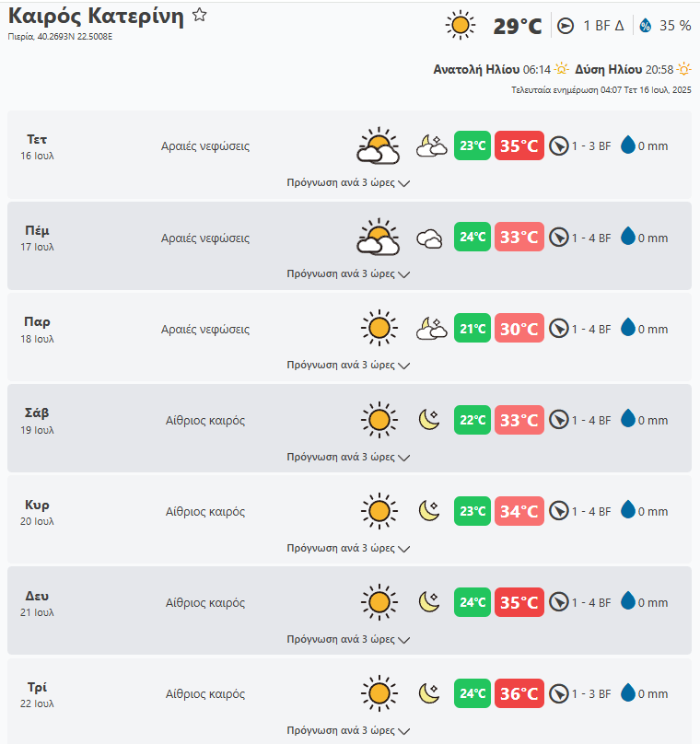
Task: Click the green 21°C low temperature badge
Action: pos(472,329)
